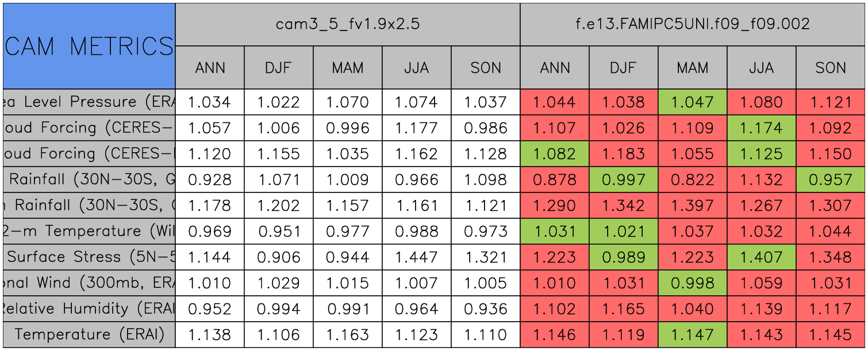The height and width of the screenshot is (351, 868).
Task: Click the green cell showing 0.957
Action: 831,180
